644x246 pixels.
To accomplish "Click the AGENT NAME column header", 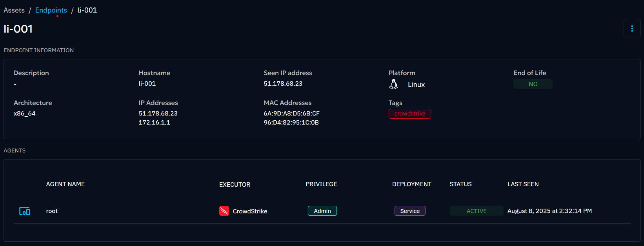I will tap(65, 184).
